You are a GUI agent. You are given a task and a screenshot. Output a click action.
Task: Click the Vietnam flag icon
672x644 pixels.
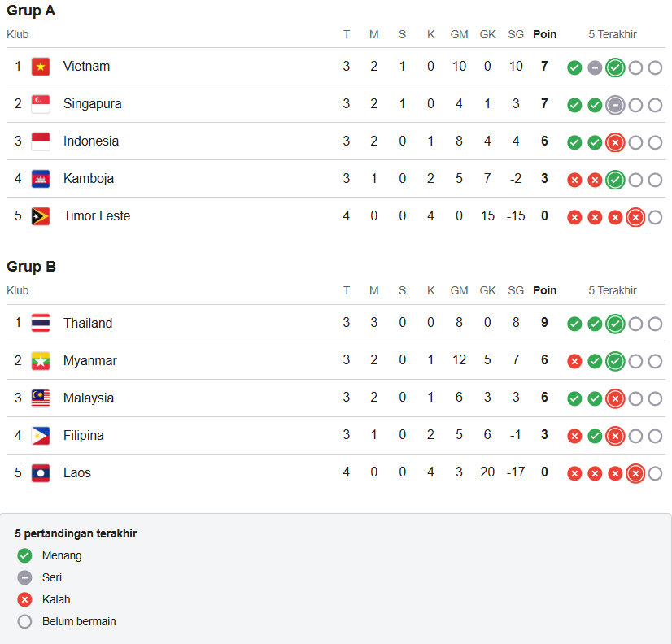pos(41,67)
